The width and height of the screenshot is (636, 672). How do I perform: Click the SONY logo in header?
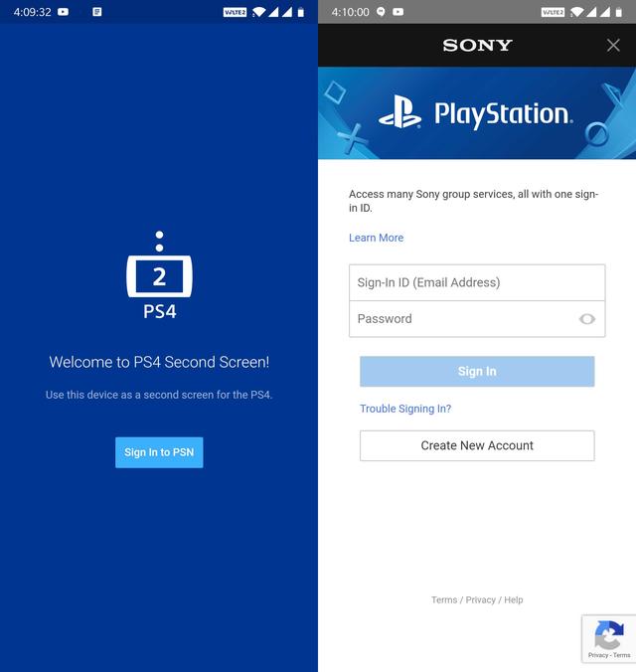click(x=477, y=45)
